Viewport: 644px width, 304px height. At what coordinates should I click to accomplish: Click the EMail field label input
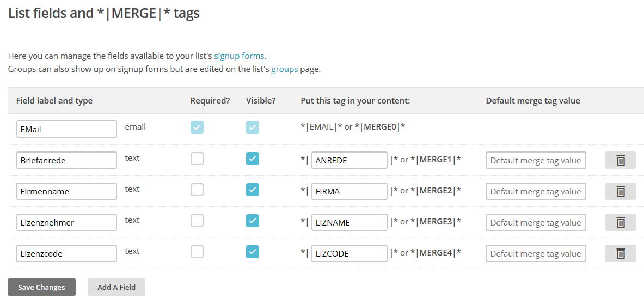pyautogui.click(x=66, y=129)
